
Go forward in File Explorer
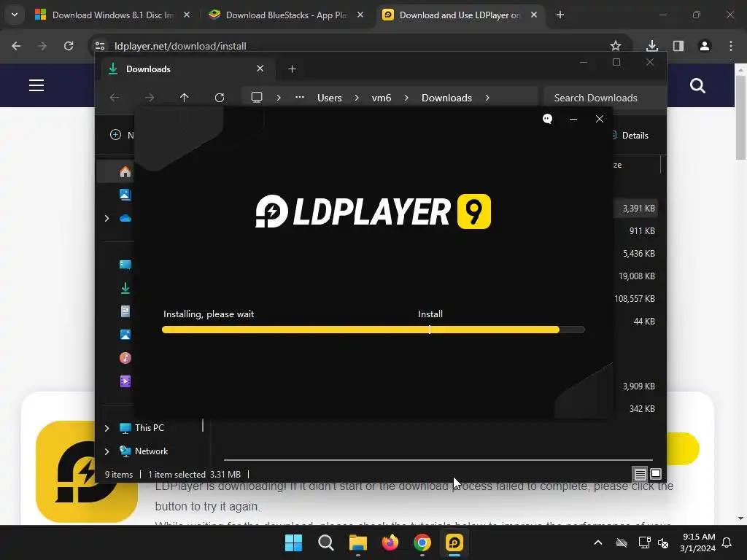click(150, 98)
